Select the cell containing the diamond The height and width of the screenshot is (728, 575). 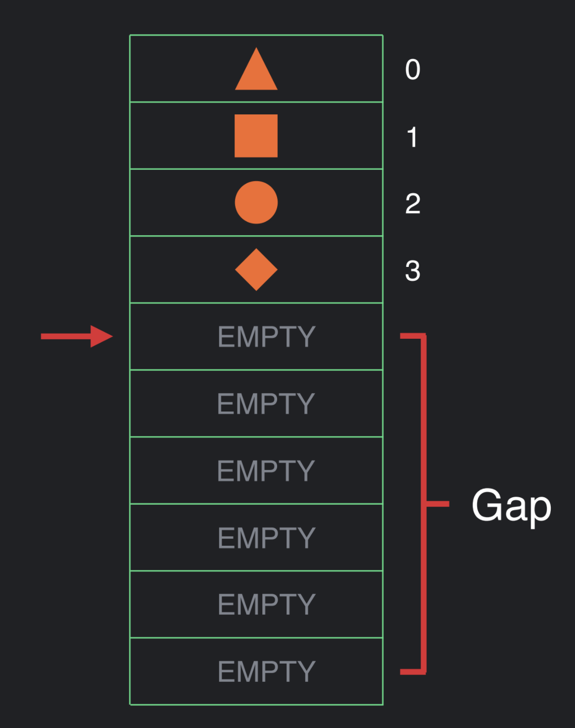click(x=256, y=269)
